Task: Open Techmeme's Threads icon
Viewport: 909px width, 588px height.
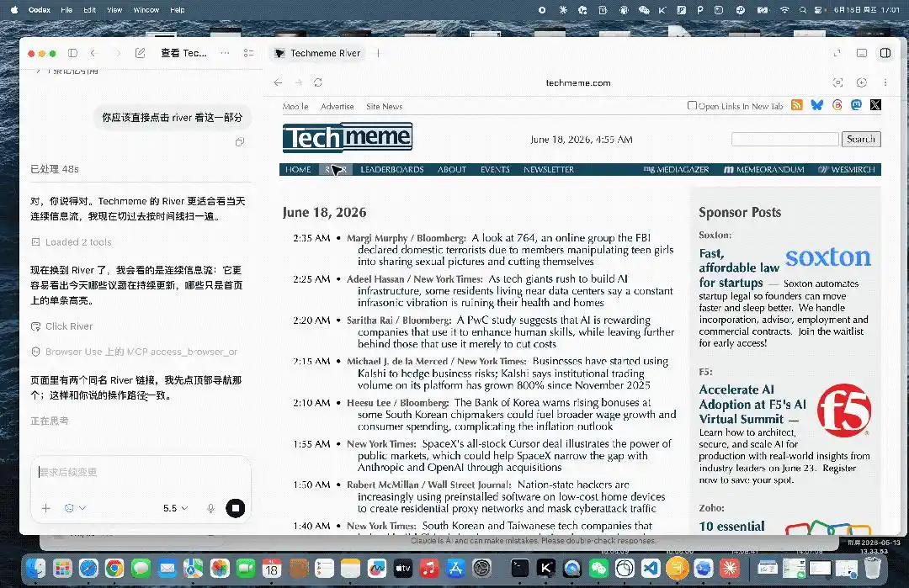Action: tap(837, 105)
